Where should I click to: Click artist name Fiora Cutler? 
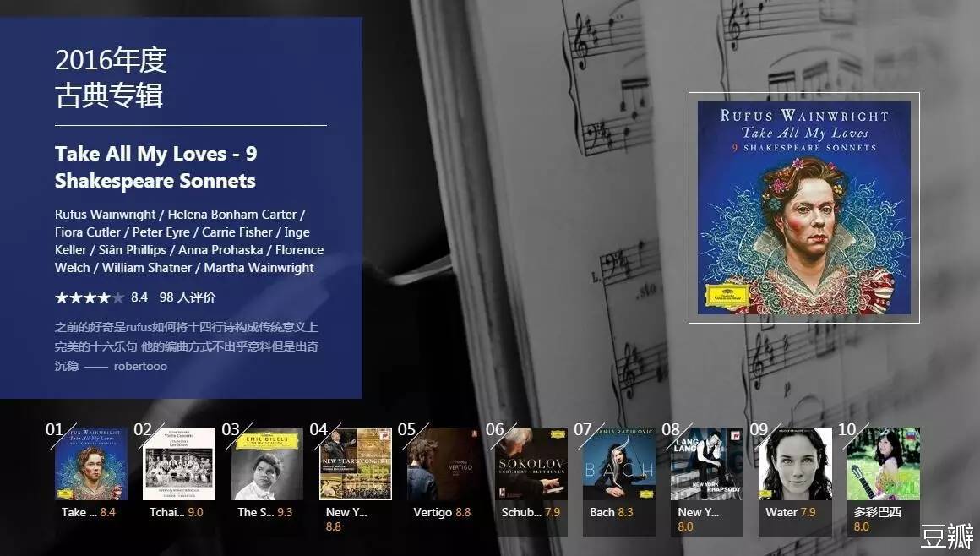tap(88, 232)
